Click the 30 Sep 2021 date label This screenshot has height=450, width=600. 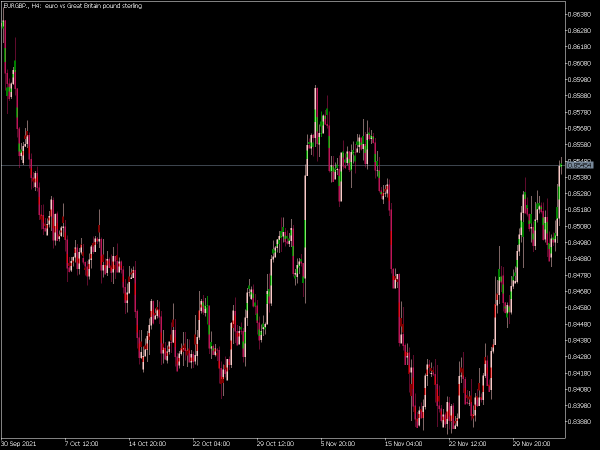(x=19, y=444)
